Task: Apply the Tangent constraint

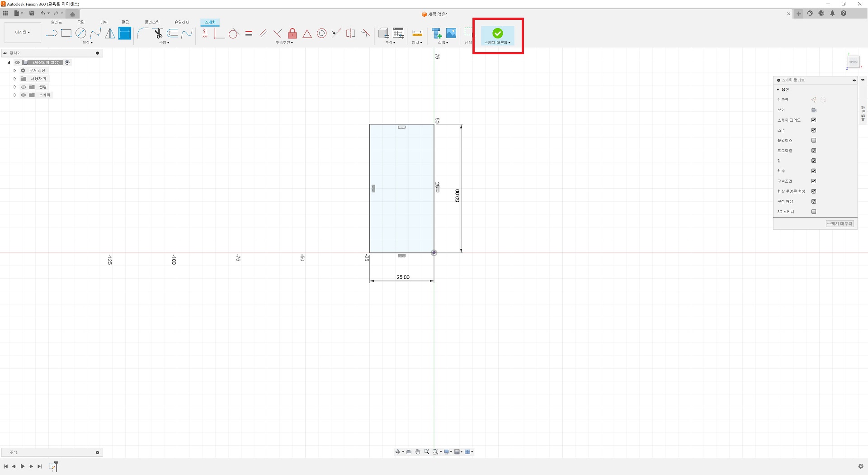Action: [x=234, y=33]
